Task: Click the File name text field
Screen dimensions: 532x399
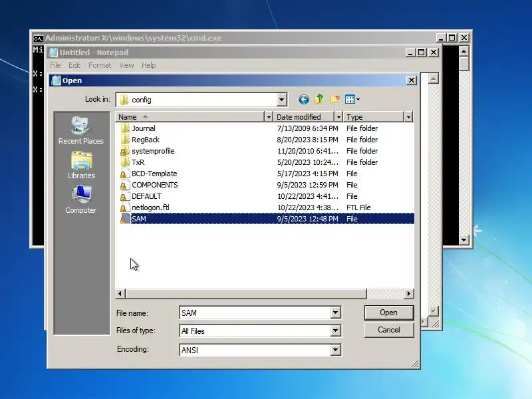Action: point(255,313)
